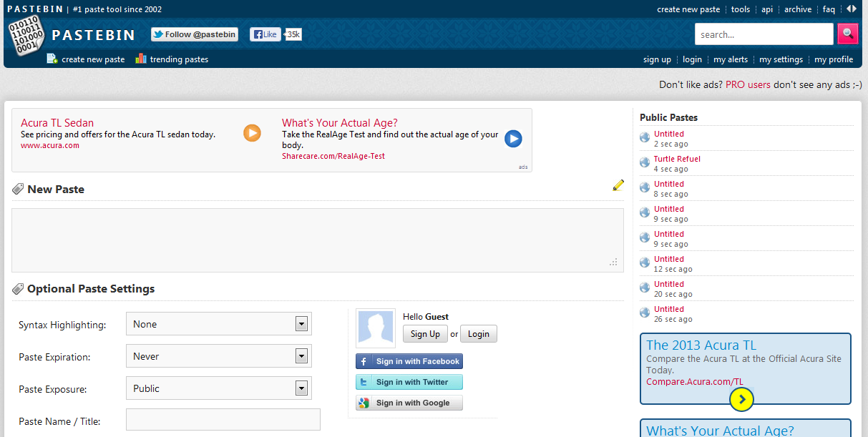Viewport: 868px width, 437px height.
Task: Click the trending pastes text link
Action: 179,59
